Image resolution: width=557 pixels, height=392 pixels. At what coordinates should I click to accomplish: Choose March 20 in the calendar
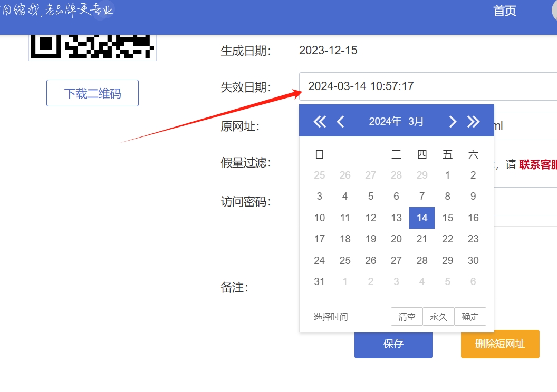[397, 239]
